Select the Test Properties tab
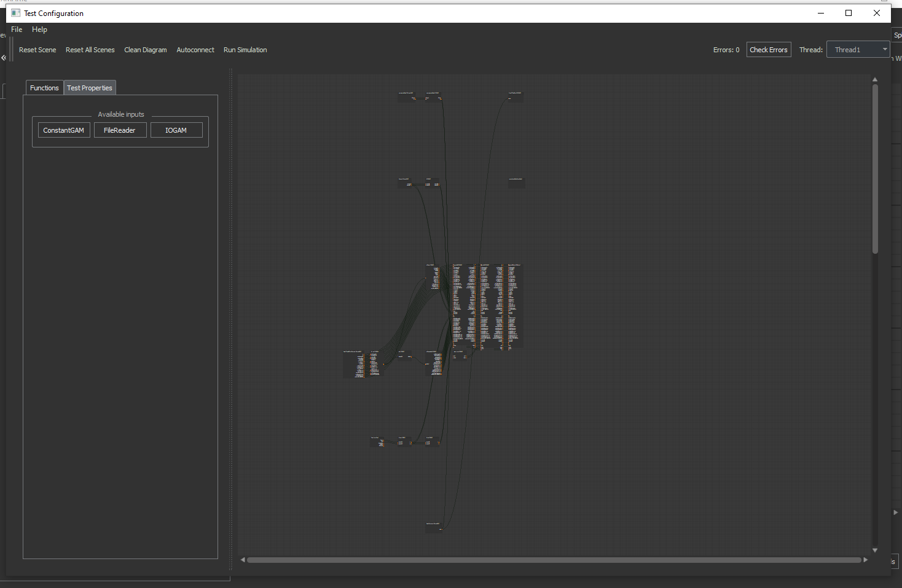Image resolution: width=902 pixels, height=588 pixels. [x=89, y=87]
